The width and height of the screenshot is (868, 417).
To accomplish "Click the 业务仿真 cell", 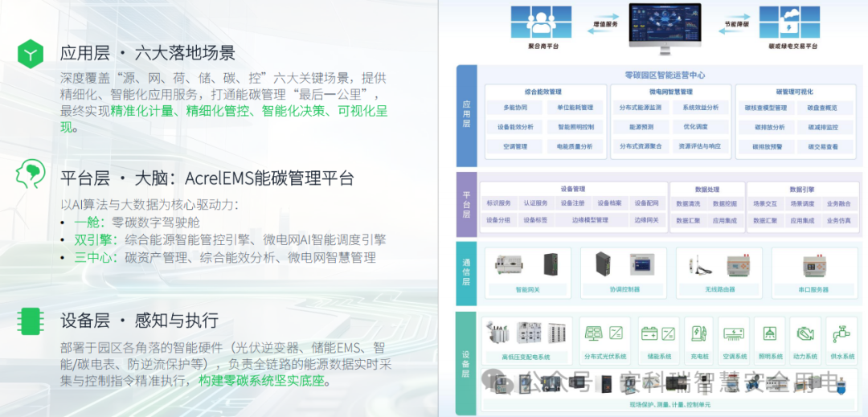I will coord(838,221).
